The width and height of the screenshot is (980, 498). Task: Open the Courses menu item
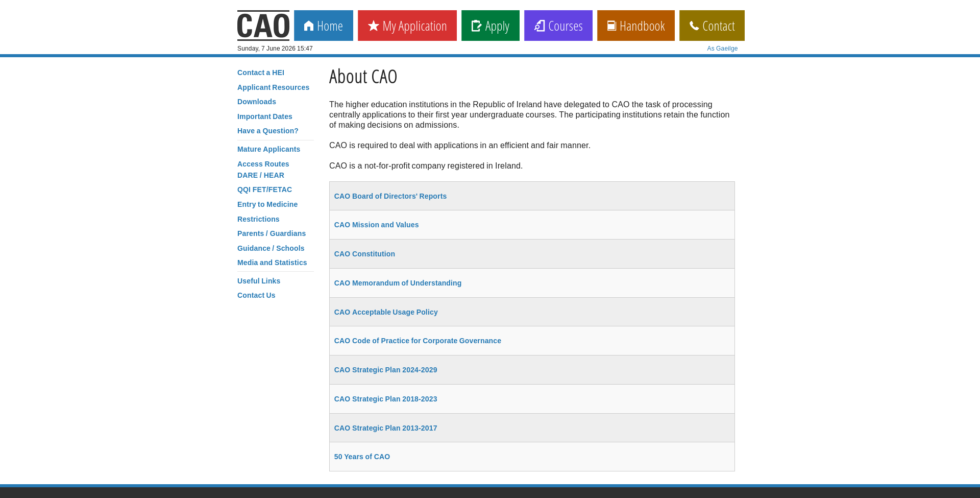(x=558, y=26)
